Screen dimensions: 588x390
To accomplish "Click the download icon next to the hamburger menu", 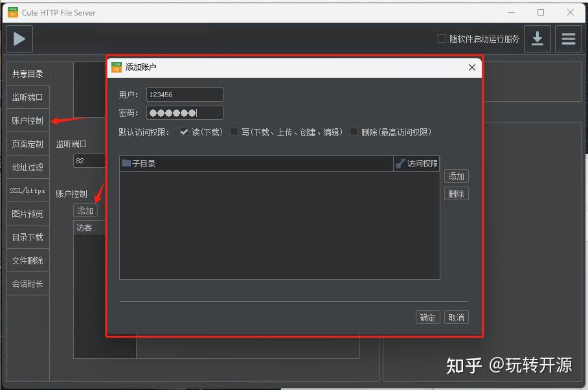I will [537, 39].
